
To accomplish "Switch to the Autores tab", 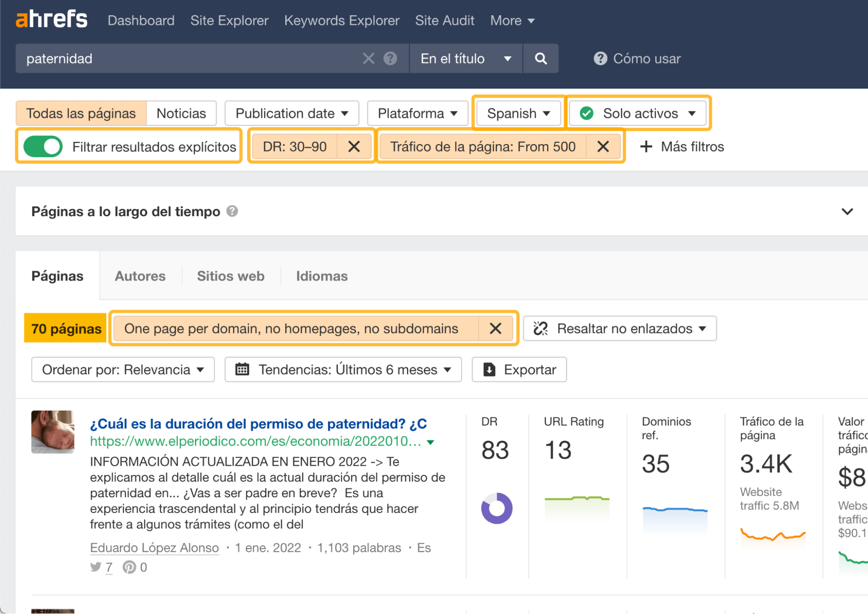I will [x=140, y=276].
